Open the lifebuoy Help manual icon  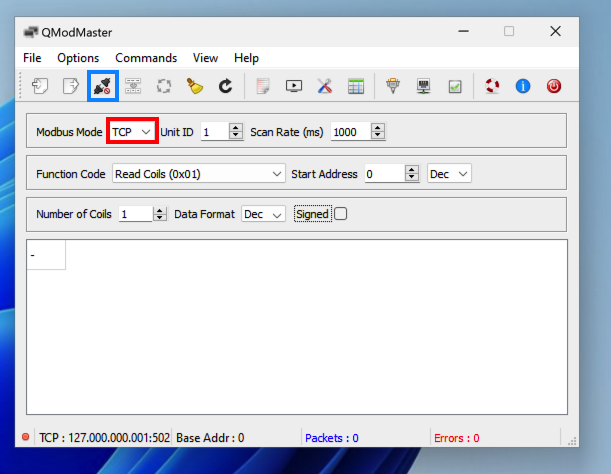(x=492, y=86)
